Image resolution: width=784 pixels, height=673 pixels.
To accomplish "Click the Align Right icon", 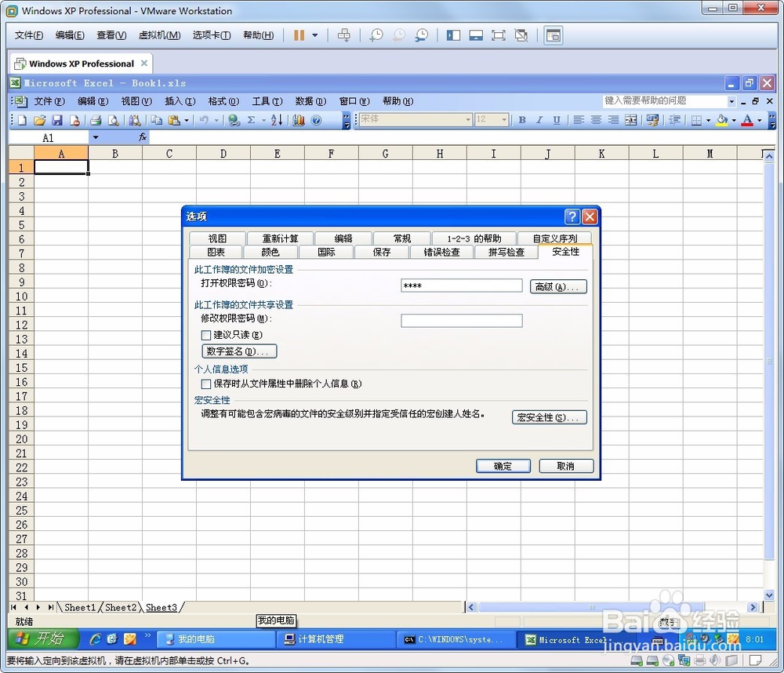I will [x=614, y=120].
